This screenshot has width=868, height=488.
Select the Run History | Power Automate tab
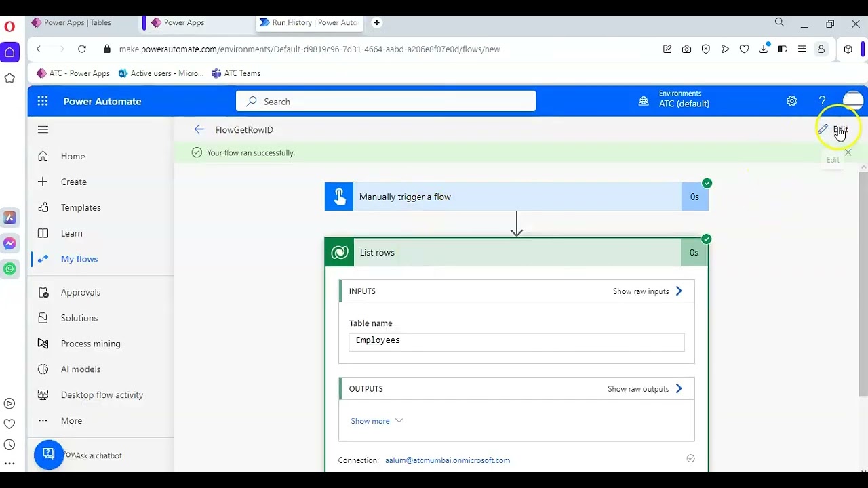(309, 22)
